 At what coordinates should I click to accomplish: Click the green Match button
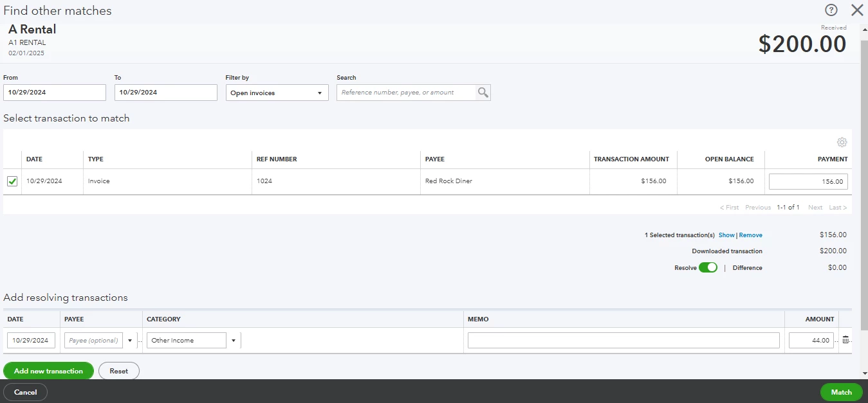click(x=841, y=392)
